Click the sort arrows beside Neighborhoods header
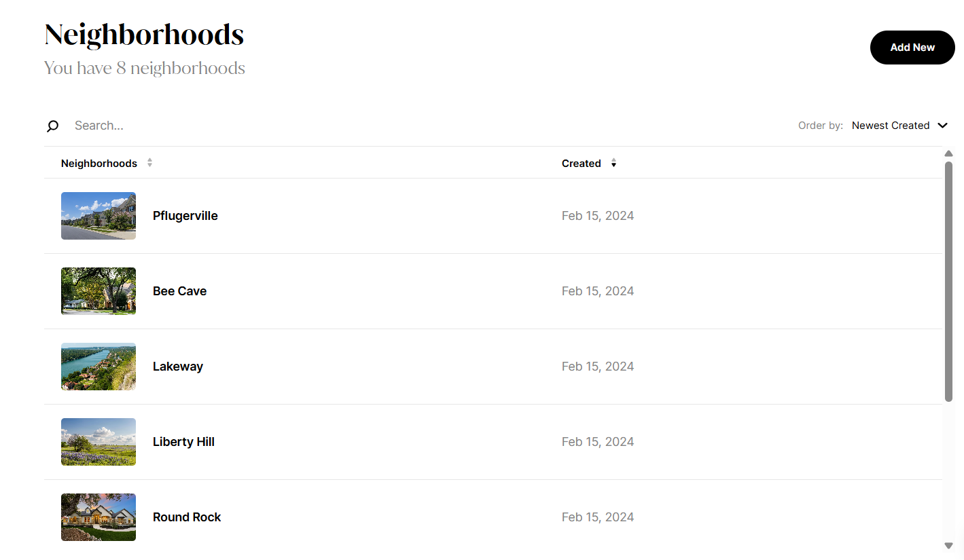This screenshot has height=560, width=964. (149, 163)
